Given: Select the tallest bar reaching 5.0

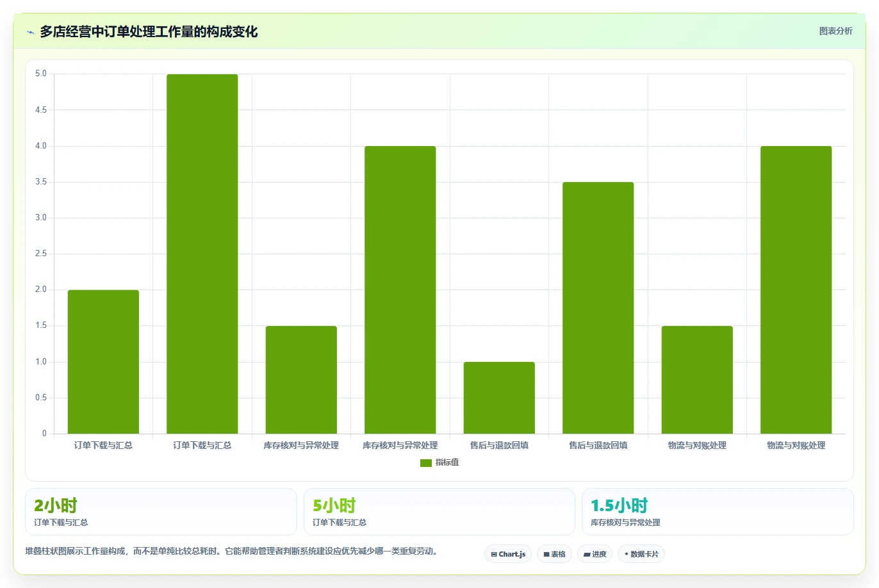Looking at the screenshot, I should (x=202, y=254).
